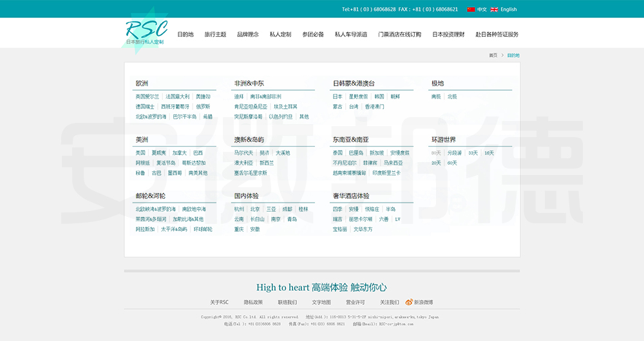
Task: Open 联络我们 in the footer
Action: point(287,302)
